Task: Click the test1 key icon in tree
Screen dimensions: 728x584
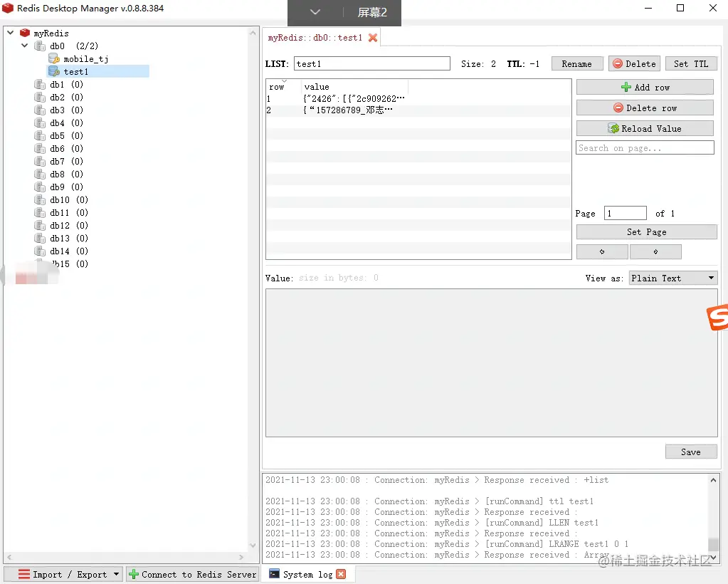Action: 54,71
